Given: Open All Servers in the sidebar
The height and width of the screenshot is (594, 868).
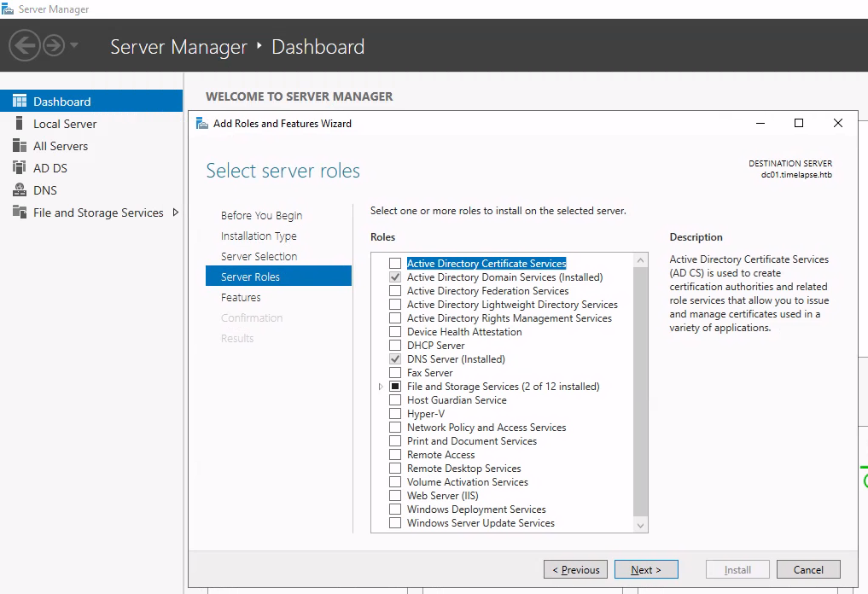Looking at the screenshot, I should click(91, 146).
